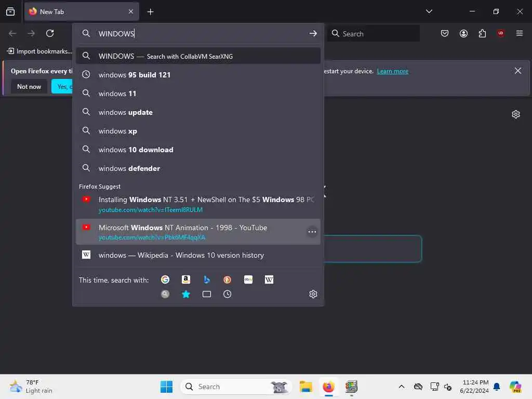Show hidden system tray icons
The height and width of the screenshot is (399, 532).
click(402, 387)
